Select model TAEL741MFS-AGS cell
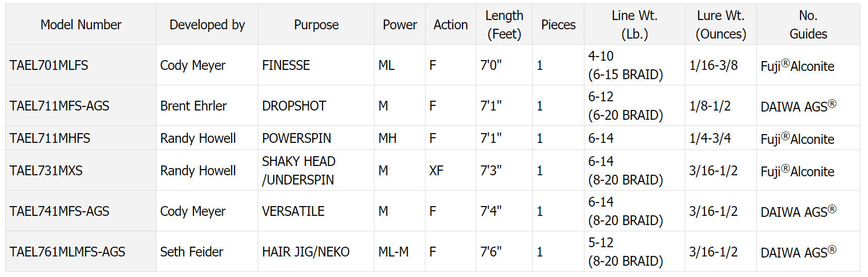The height and width of the screenshot is (277, 868). coord(59,211)
